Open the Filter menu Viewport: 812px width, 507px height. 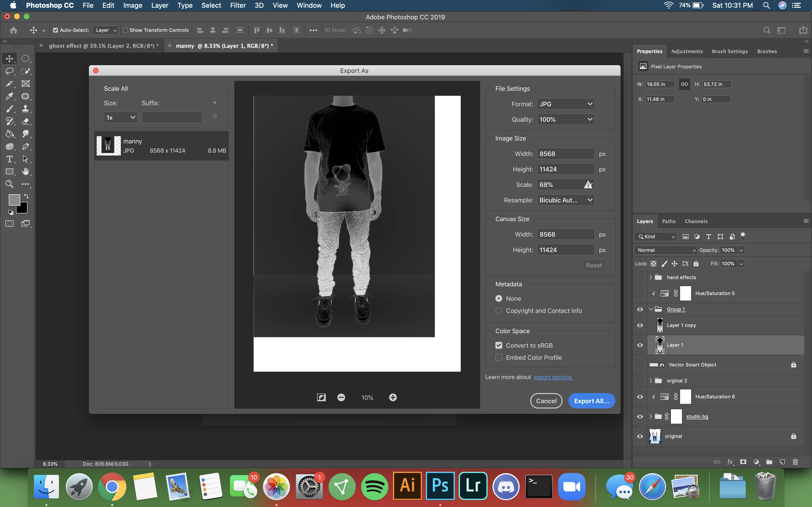coord(238,5)
